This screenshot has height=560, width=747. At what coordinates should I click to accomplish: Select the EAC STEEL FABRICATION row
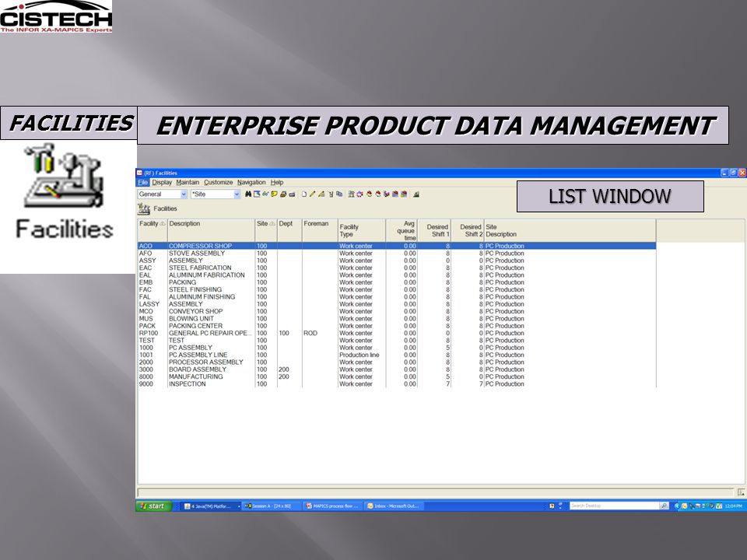click(x=397, y=268)
